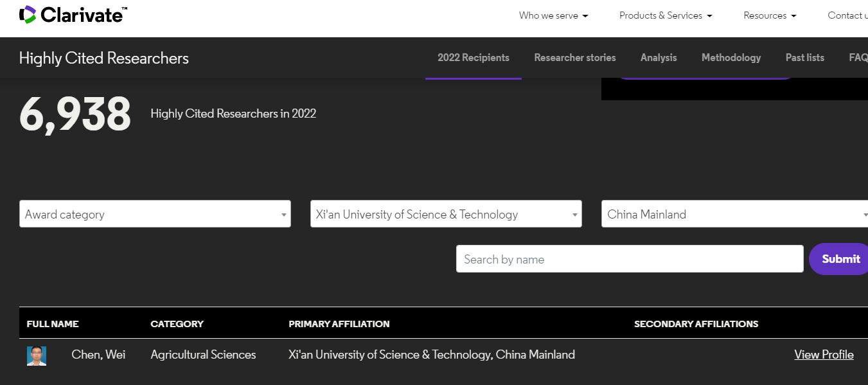Open Chen, Wei's profile photo
Image resolution: width=868 pixels, height=385 pixels.
tap(37, 355)
